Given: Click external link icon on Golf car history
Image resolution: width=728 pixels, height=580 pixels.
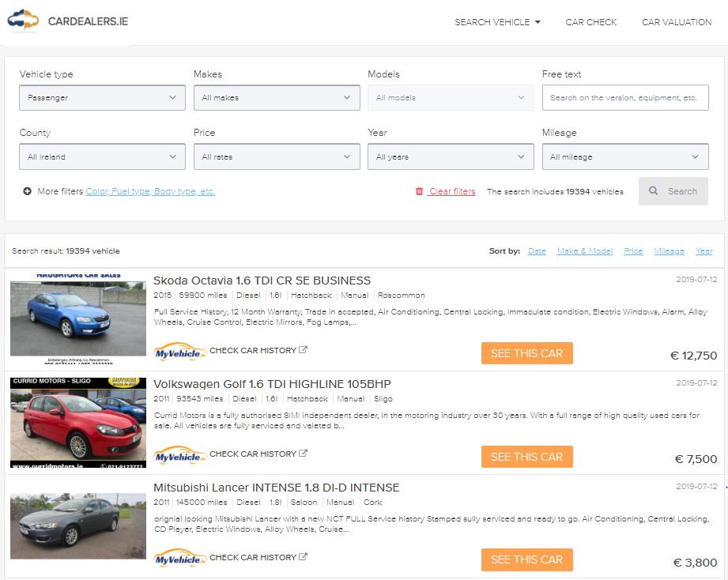Looking at the screenshot, I should tap(304, 454).
